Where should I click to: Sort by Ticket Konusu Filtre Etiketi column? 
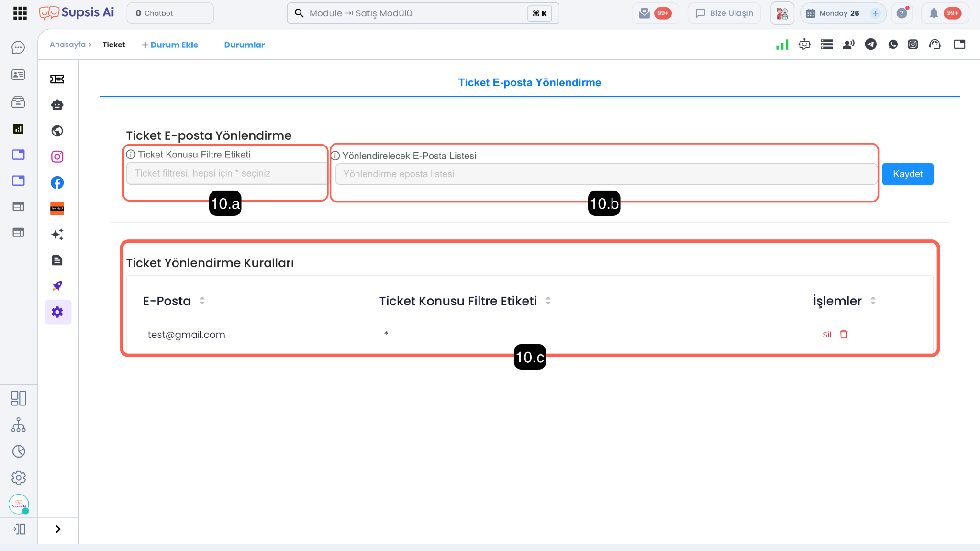tap(548, 301)
